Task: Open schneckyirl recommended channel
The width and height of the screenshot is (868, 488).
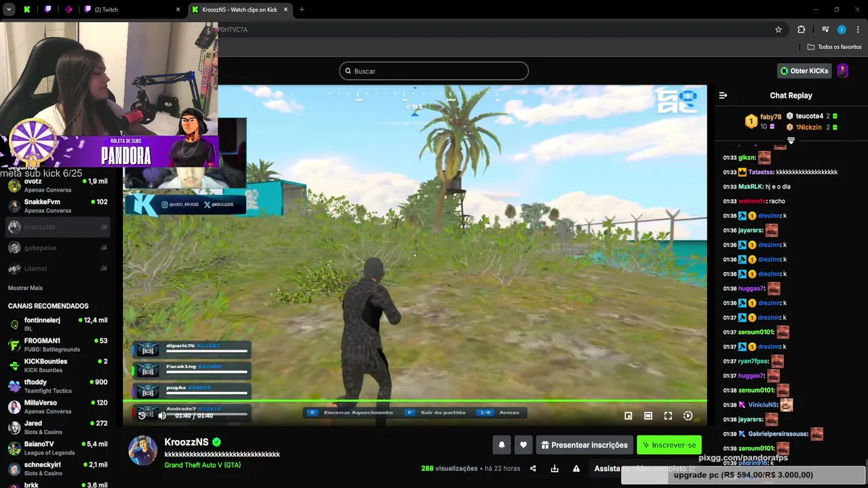Action: pyautogui.click(x=58, y=469)
